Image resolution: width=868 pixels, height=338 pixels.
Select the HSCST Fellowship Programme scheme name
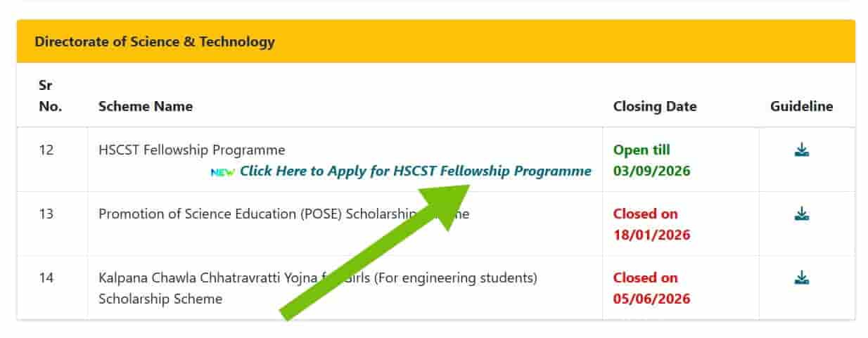pos(192,150)
